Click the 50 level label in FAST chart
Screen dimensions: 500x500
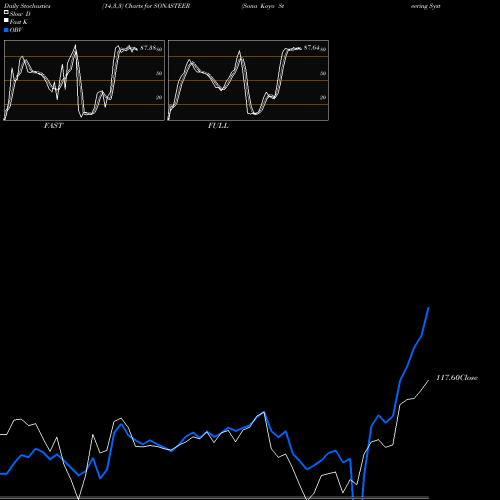(159, 74)
